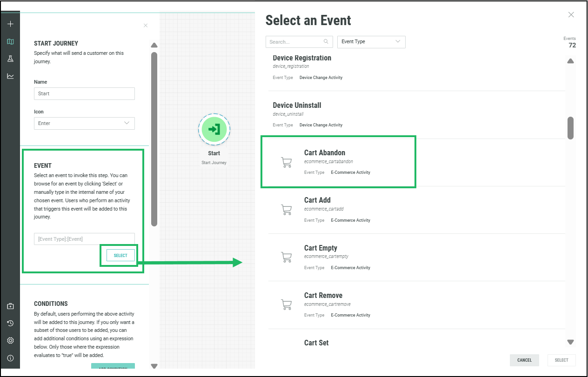Screen dimensions: 588x377
Task: Expand the Icon dropdown showing Enter
Action: (x=84, y=123)
